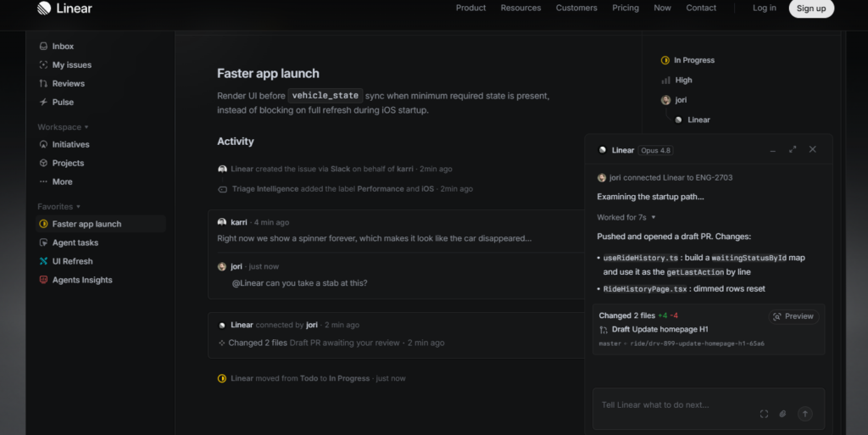Open the Pricing menu item

pyautogui.click(x=626, y=8)
